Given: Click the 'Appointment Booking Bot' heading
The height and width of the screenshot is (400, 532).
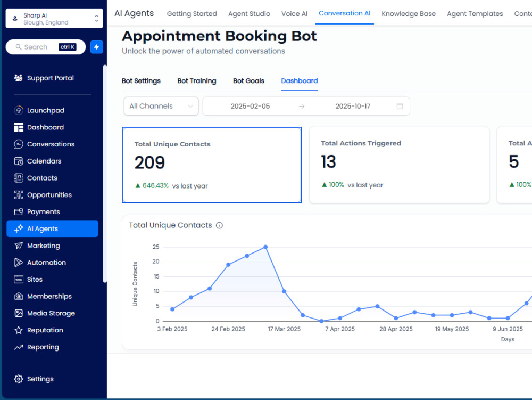Looking at the screenshot, I should click(219, 36).
